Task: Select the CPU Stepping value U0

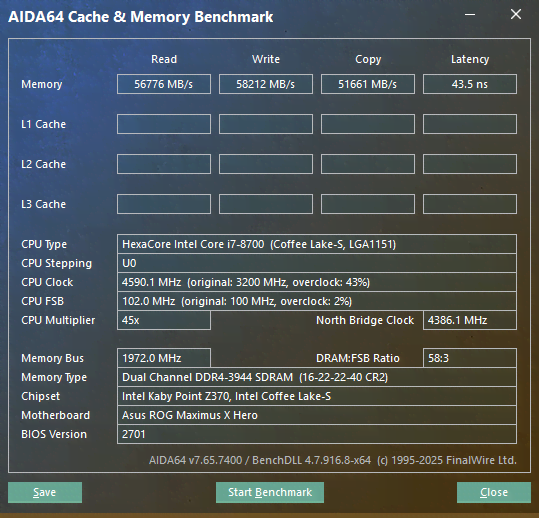Action: (317, 263)
